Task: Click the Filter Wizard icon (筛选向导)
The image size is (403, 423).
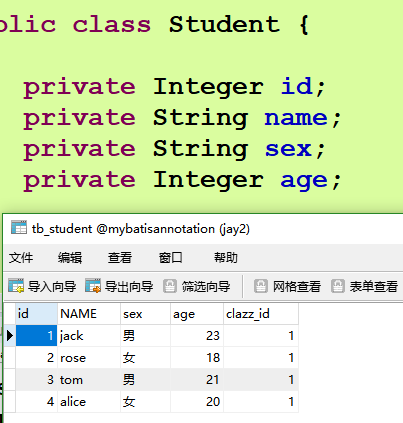Action: 170,286
